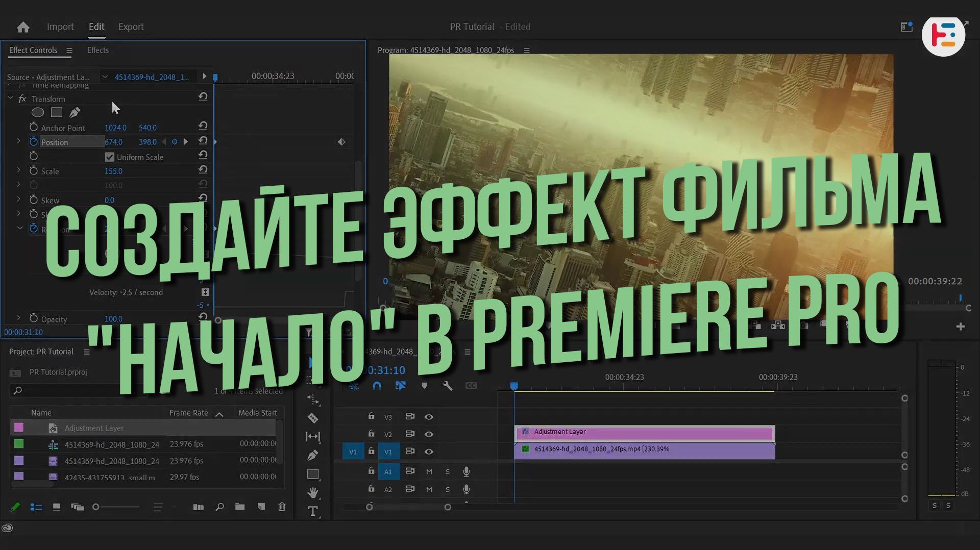
Task: Open Creative Cloud status icon
Action: pyautogui.click(x=7, y=528)
